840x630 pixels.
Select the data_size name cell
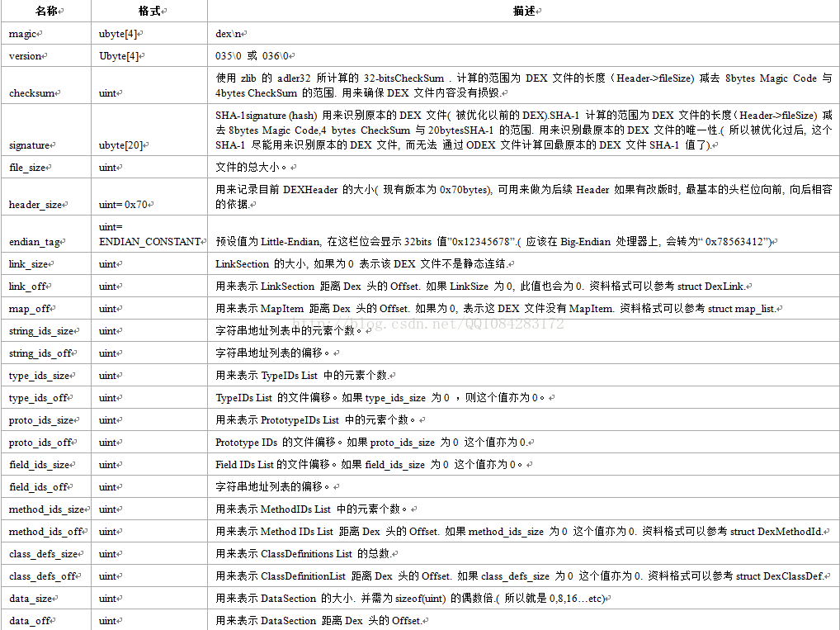[x=46, y=599]
